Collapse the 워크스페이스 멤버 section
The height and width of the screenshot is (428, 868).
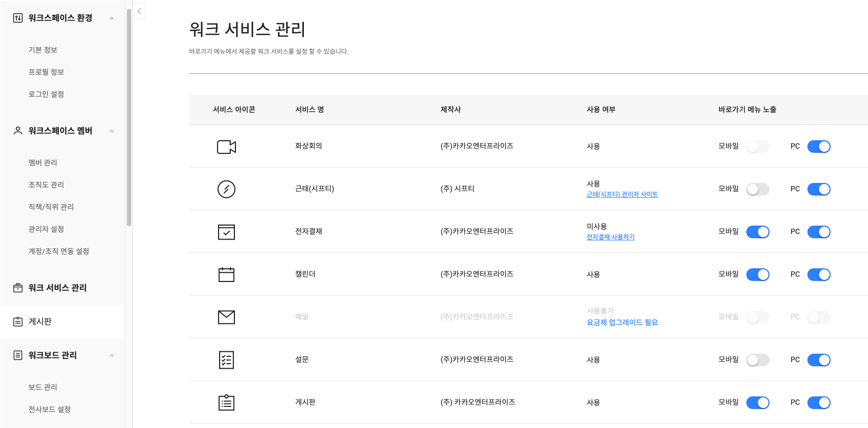point(112,131)
